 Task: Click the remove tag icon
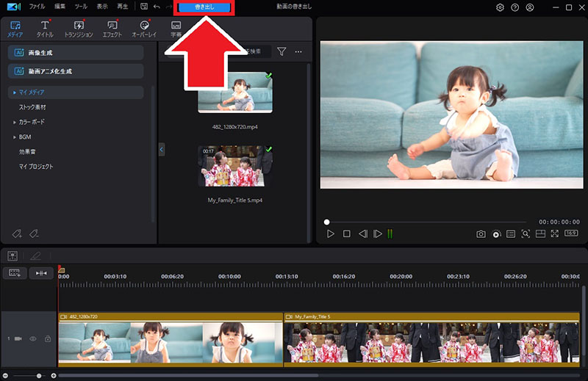(x=34, y=233)
